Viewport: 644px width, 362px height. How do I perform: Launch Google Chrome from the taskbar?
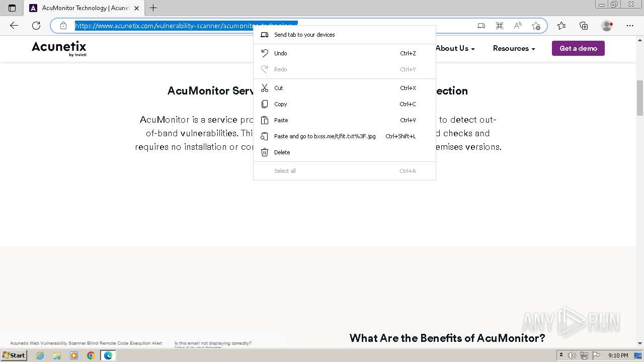coord(91,355)
